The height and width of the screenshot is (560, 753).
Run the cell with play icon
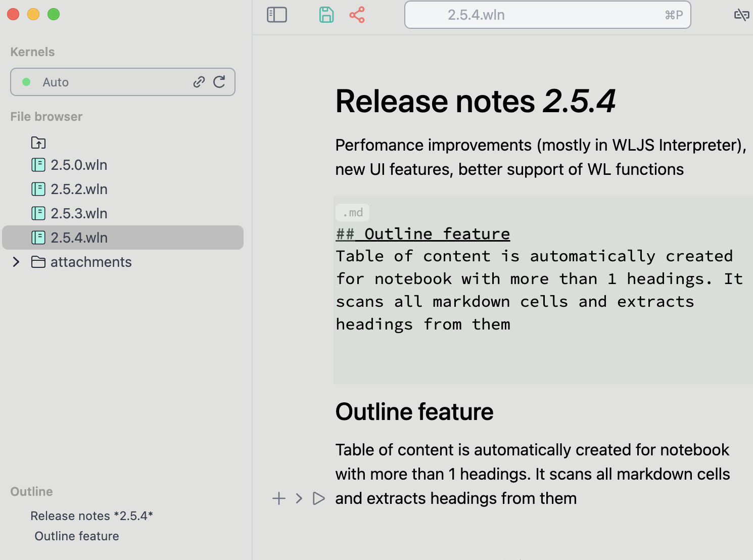coord(318,498)
